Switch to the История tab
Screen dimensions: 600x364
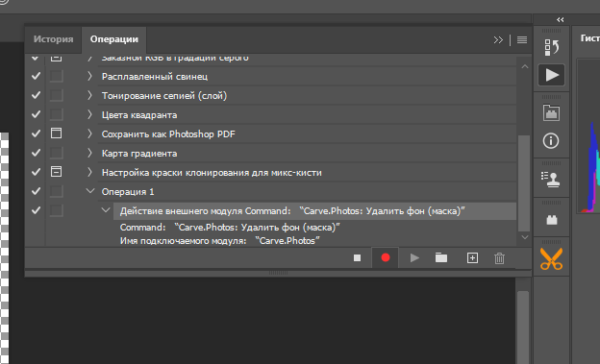pyautogui.click(x=53, y=39)
